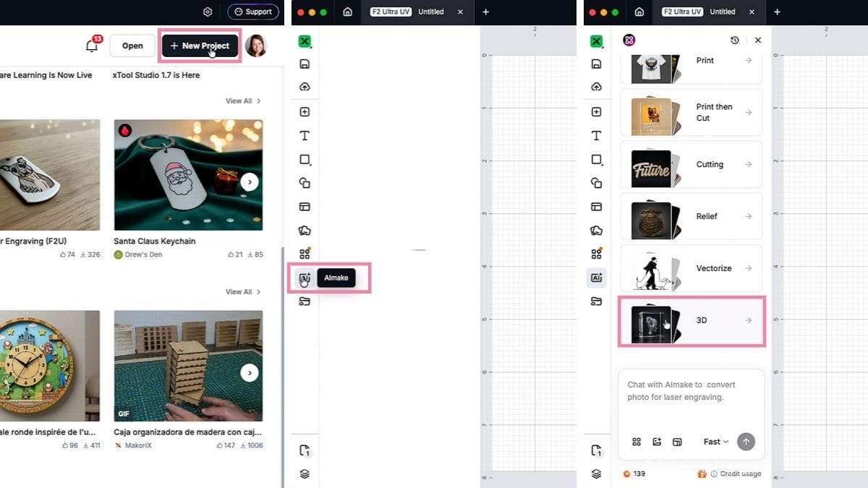
Task: Open the apps grid icon in the AImake tooltip window
Action: click(305, 254)
